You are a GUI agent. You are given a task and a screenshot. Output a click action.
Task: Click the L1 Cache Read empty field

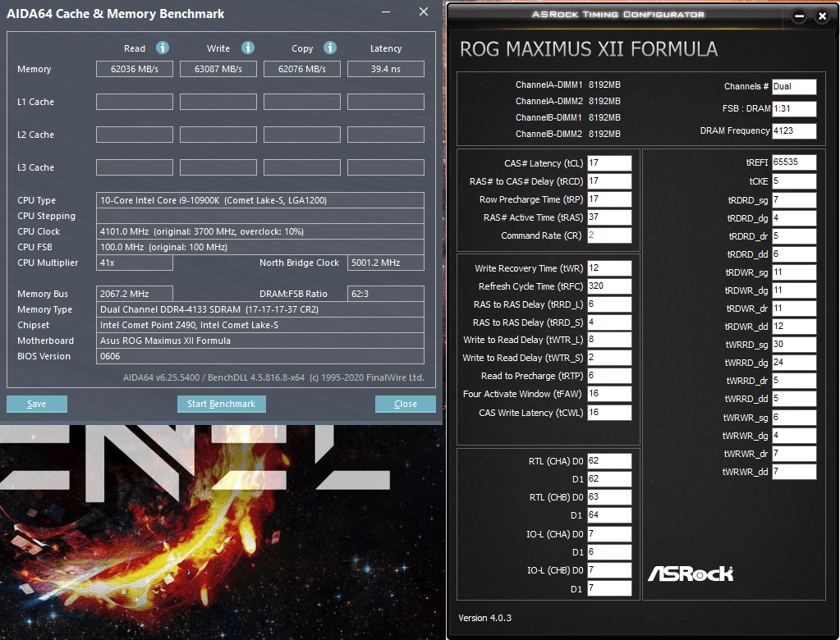(135, 102)
